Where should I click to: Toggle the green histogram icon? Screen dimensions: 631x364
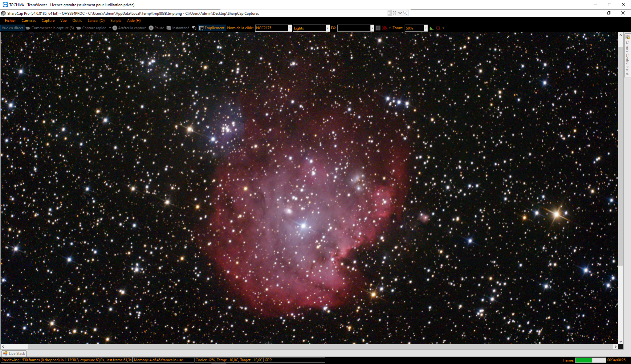431,28
